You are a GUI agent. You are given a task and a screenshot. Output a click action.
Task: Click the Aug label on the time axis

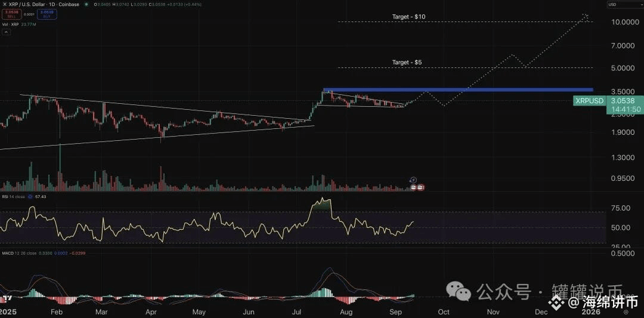pyautogui.click(x=346, y=312)
